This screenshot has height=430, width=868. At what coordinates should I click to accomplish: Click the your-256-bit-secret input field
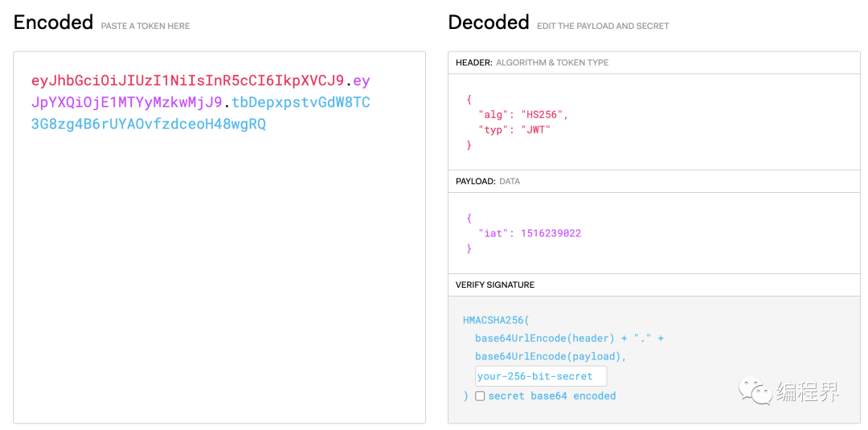(540, 376)
